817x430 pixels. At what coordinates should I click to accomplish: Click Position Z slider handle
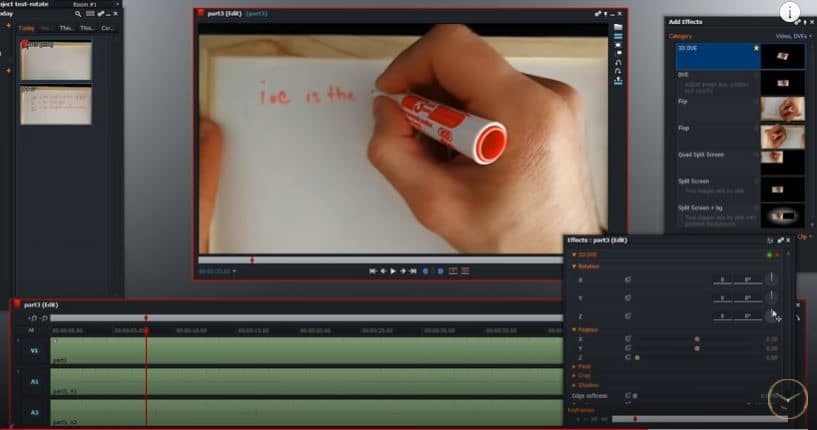(637, 358)
